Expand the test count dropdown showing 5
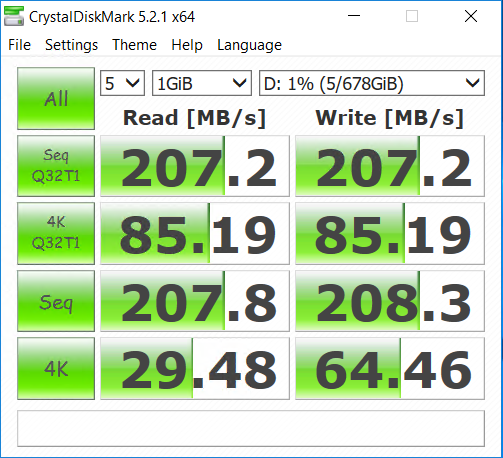The height and width of the screenshot is (458, 503). (x=122, y=83)
